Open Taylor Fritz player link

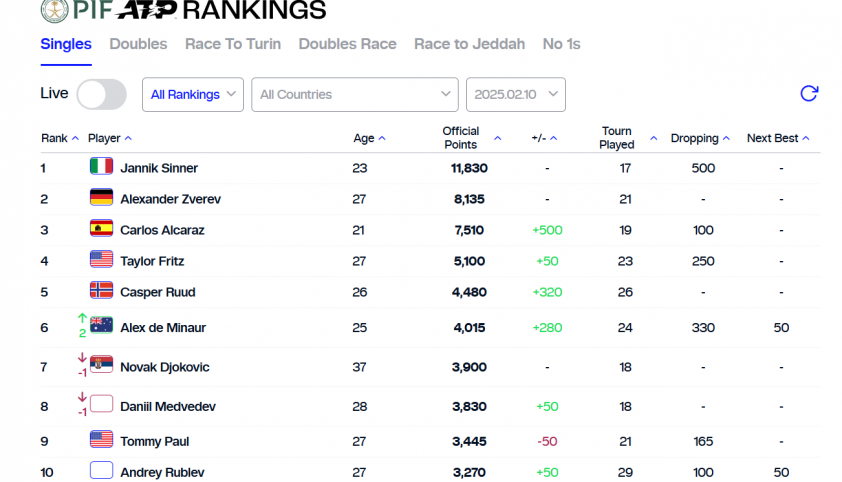(153, 261)
